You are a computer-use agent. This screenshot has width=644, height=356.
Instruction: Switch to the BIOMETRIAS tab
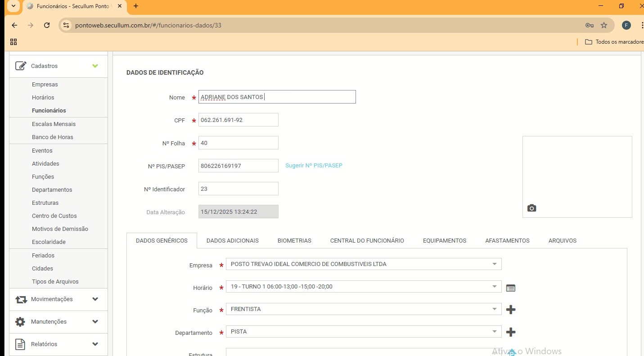(294, 241)
